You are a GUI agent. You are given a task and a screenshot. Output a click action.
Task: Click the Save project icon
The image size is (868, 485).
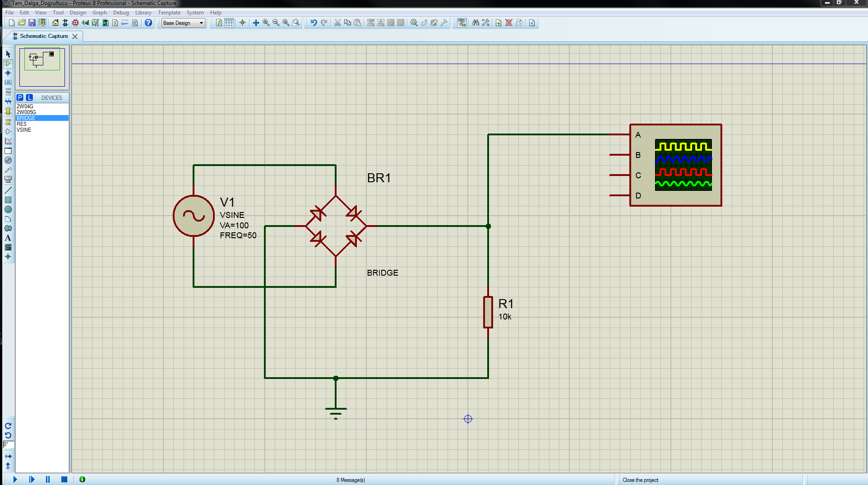pyautogui.click(x=32, y=23)
